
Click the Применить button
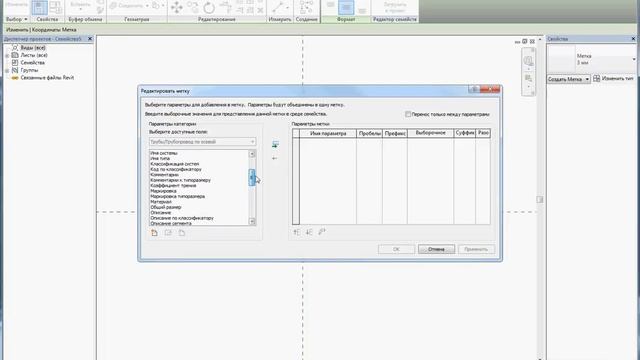pyautogui.click(x=476, y=249)
